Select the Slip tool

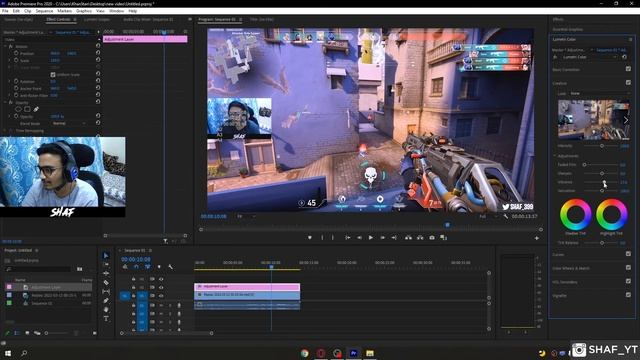[106, 291]
